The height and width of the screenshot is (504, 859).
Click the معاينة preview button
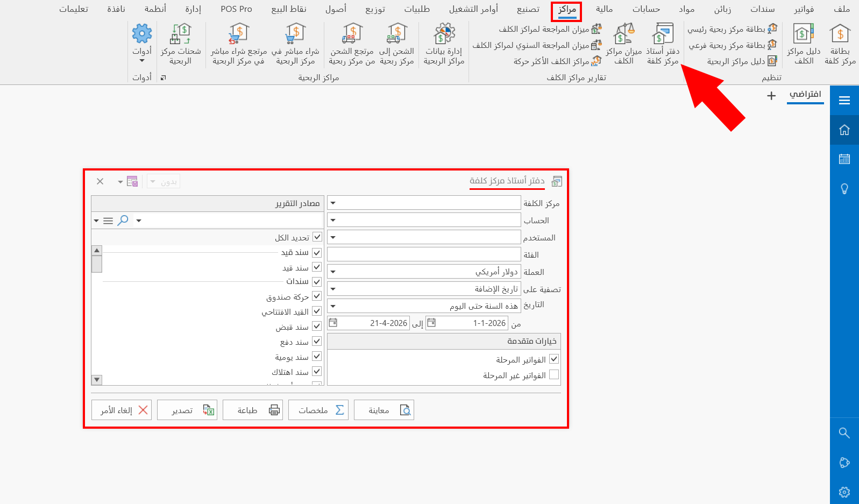(384, 410)
